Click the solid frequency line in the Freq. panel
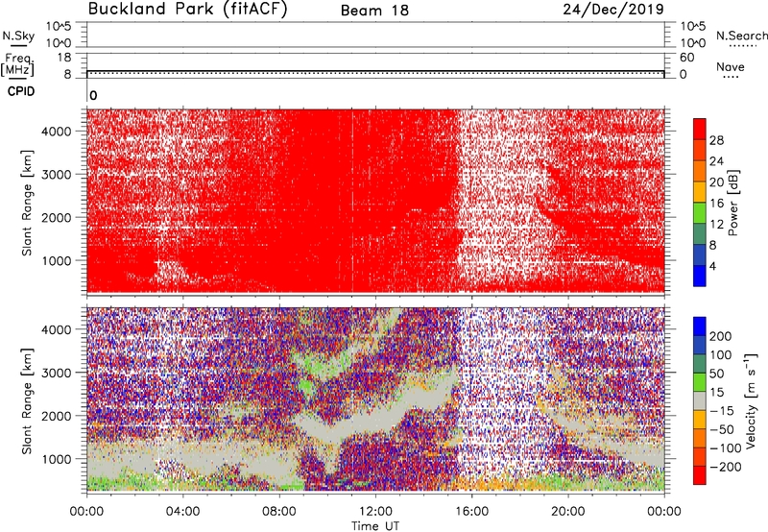768x532 pixels. tap(375, 71)
